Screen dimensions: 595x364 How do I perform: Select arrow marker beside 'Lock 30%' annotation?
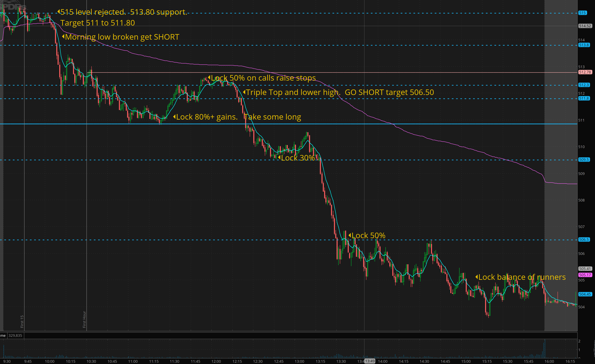tap(279, 157)
